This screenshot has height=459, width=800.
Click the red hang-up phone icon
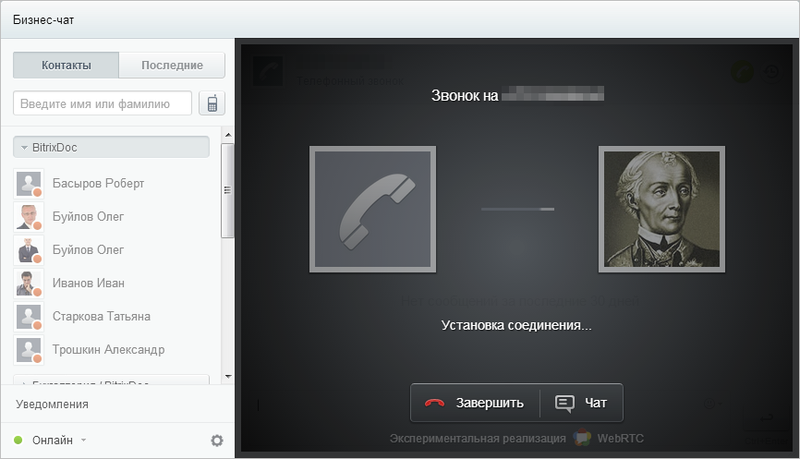click(434, 403)
